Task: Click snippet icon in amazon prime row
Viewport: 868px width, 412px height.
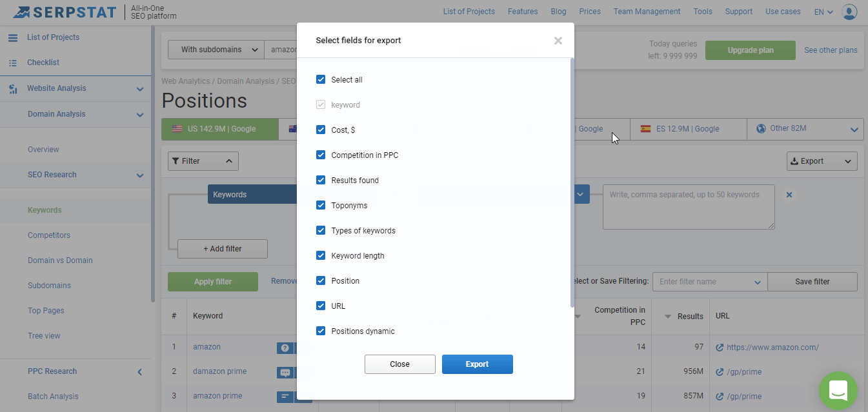Action: coord(285,397)
